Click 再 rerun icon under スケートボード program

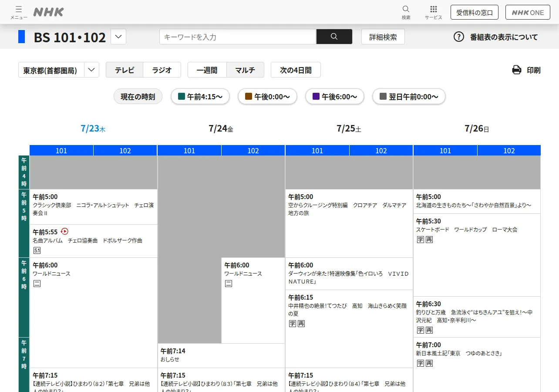point(429,240)
